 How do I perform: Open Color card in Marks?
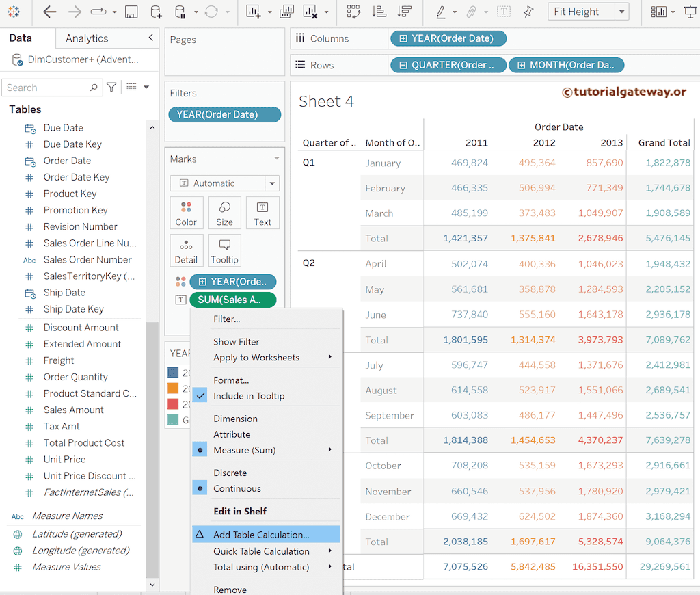tap(186, 213)
